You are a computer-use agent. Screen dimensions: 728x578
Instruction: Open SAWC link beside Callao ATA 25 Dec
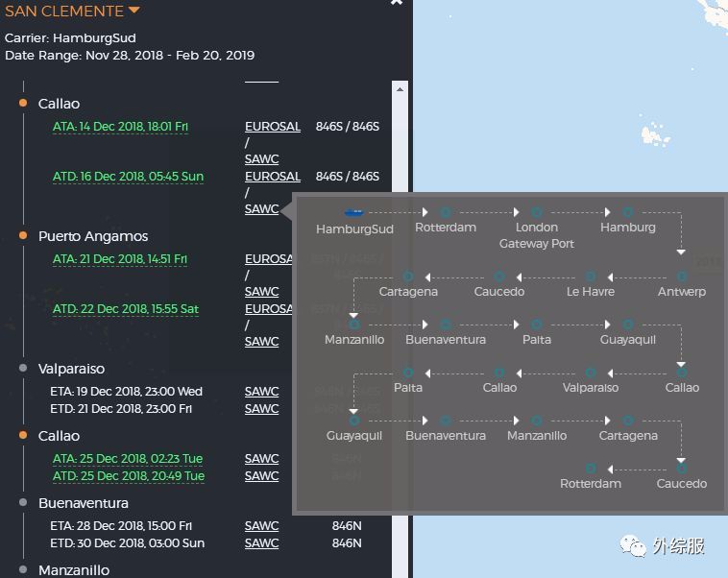coord(261,459)
